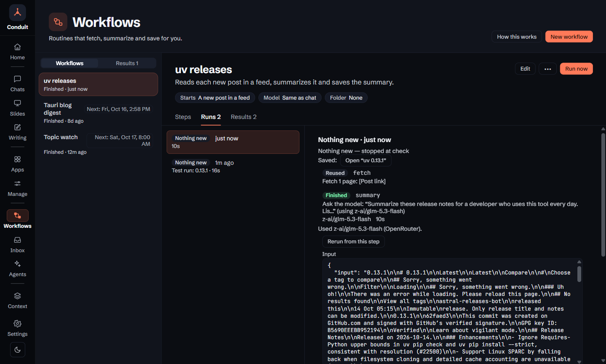Click the Folder None chip
This screenshot has width=606, height=364.
(x=346, y=98)
